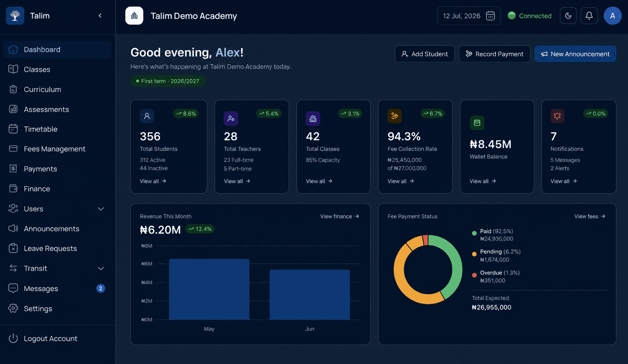
Task: Open the user avatar A menu
Action: 613,16
